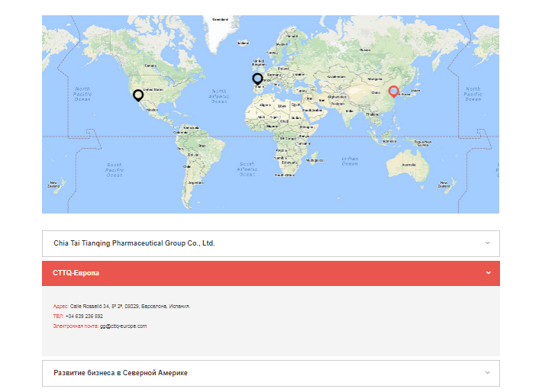Click the Greenland label on the map
This screenshot has width=542, height=392.
pos(220,19)
